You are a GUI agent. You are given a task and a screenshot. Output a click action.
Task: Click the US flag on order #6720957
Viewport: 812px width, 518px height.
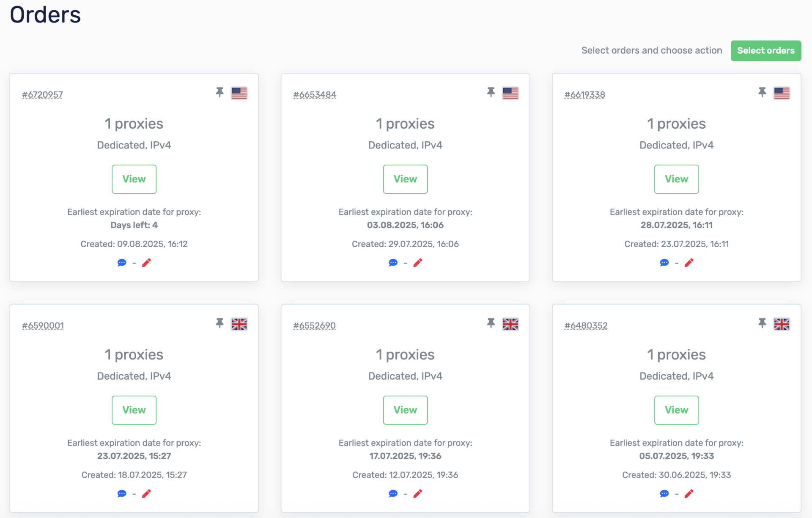239,93
